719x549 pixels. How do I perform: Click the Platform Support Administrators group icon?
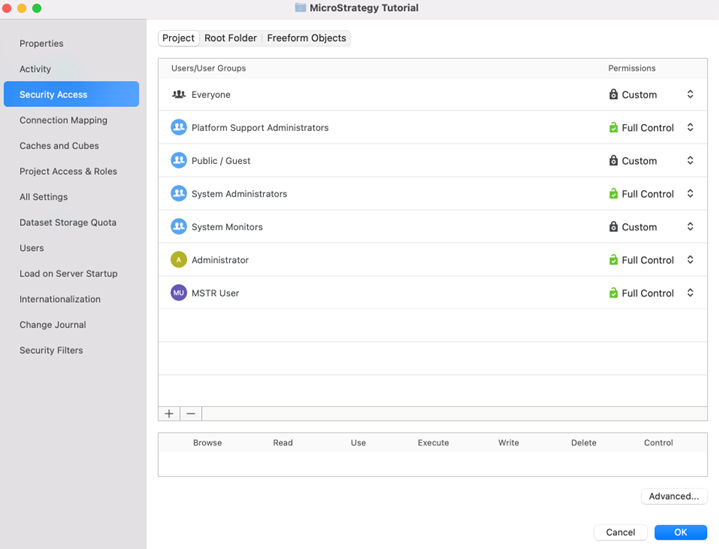click(x=179, y=128)
